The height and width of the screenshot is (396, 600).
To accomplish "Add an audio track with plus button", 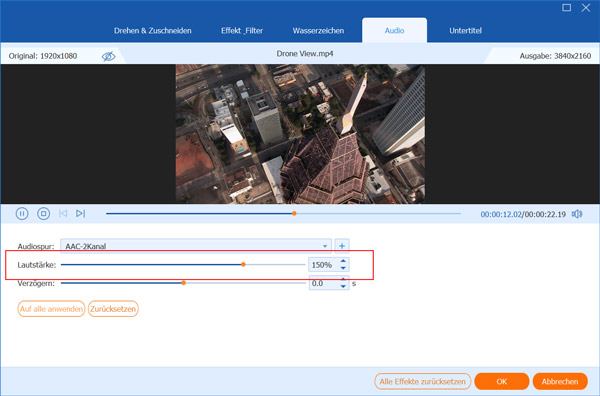I will pyautogui.click(x=342, y=246).
